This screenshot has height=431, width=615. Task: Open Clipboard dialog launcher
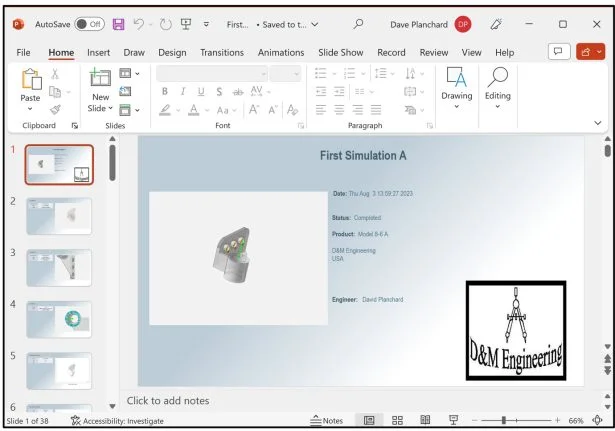(x=75, y=125)
